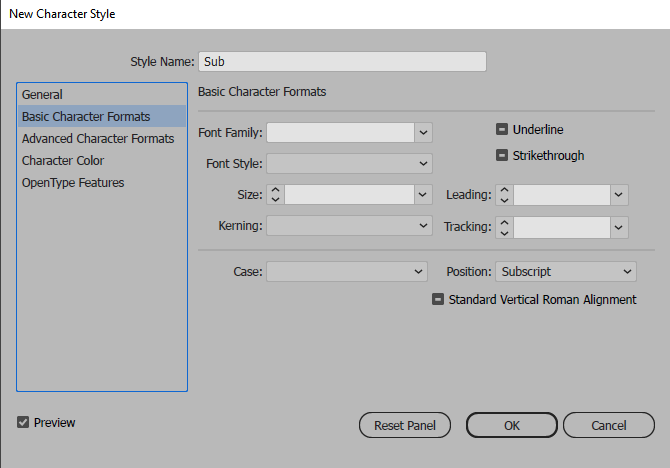The height and width of the screenshot is (468, 670).
Task: Open the Size dropdown arrow
Action: coord(424,195)
